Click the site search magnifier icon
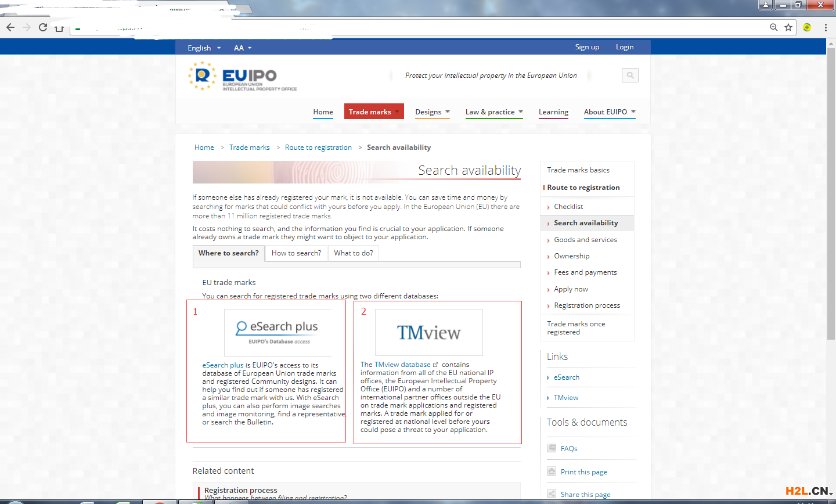Screen dimensions: 836x504 (x=630, y=75)
